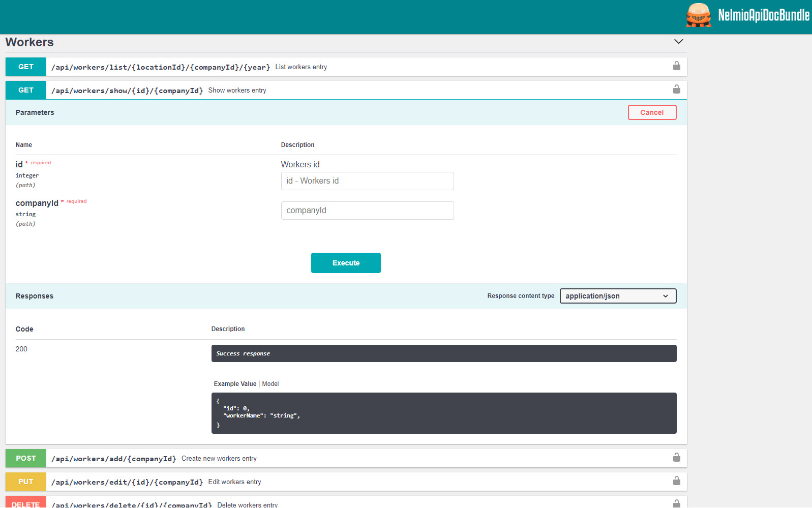
Task: Click into the companyId text field
Action: [367, 211]
